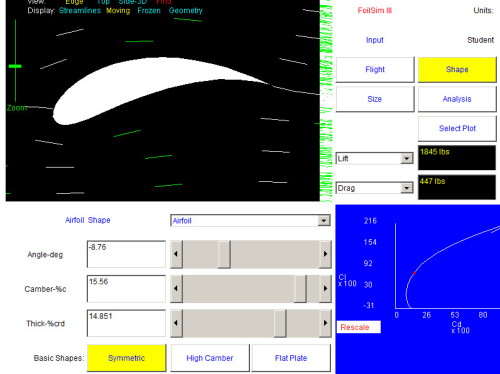Select the Flat Plate basic shape

tap(291, 358)
